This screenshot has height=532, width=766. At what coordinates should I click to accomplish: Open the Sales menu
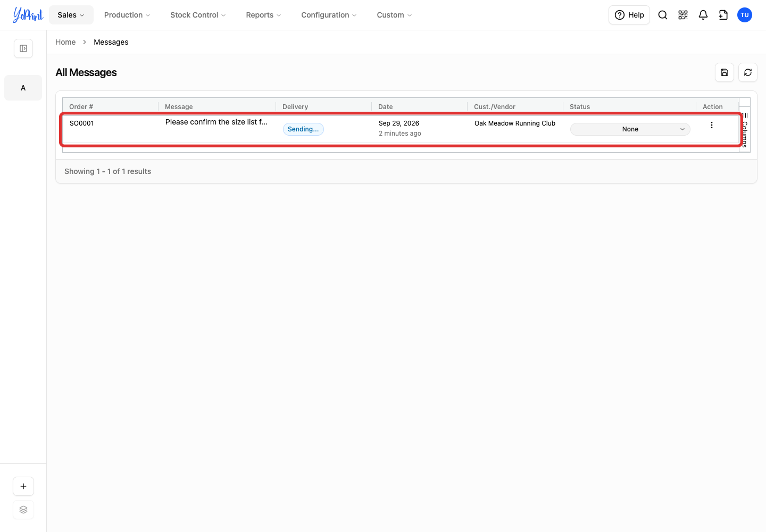[71, 15]
